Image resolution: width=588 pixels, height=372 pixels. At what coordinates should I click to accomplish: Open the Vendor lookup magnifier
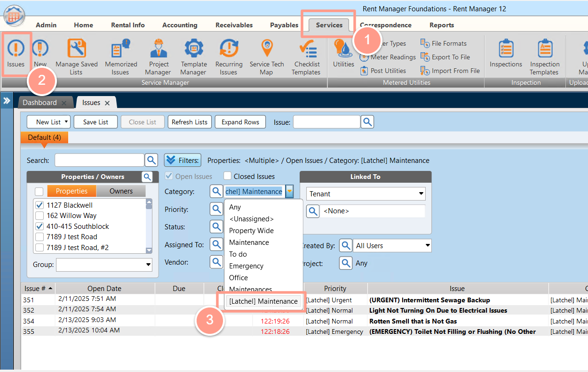[x=216, y=262]
